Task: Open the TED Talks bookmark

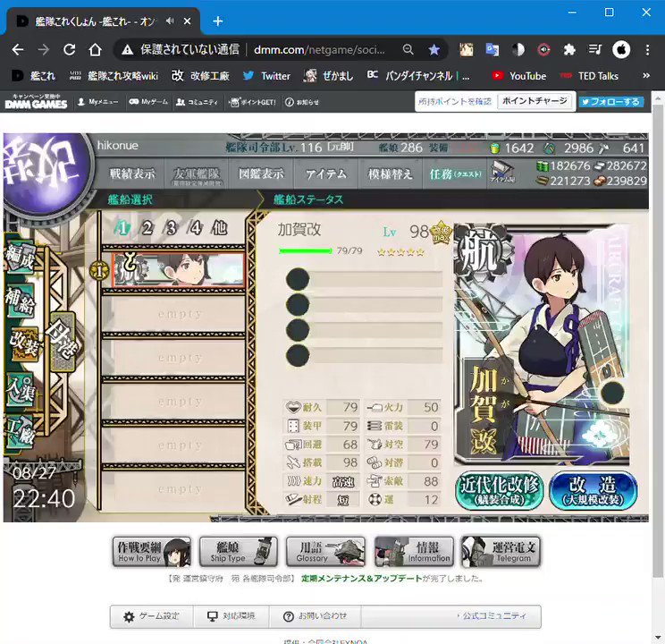Action: pos(589,76)
